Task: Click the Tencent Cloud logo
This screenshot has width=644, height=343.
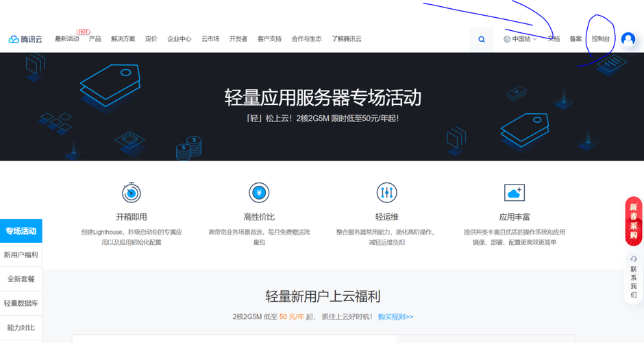Action: pyautogui.click(x=25, y=39)
